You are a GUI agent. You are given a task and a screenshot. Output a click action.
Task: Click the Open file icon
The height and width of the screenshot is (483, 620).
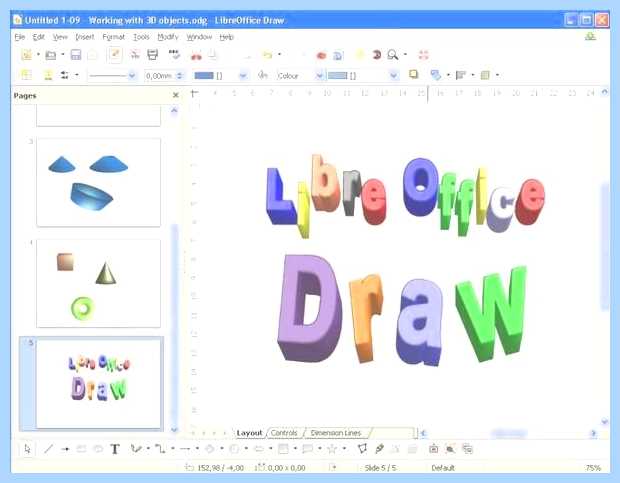51,55
